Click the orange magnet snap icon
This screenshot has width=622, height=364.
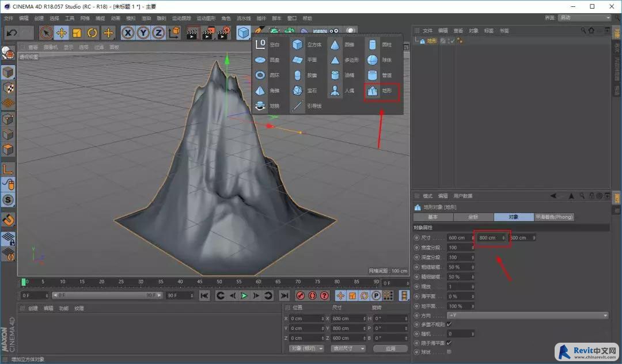(8, 219)
